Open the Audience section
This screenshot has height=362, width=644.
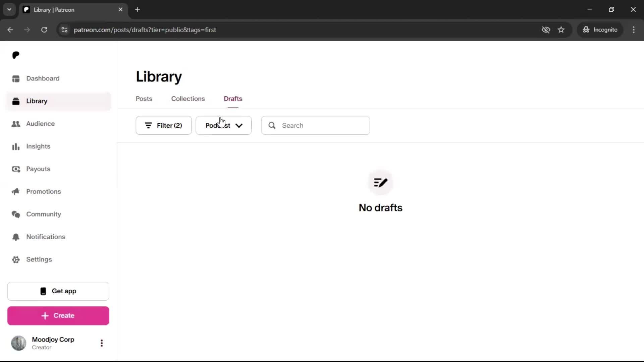click(58, 124)
